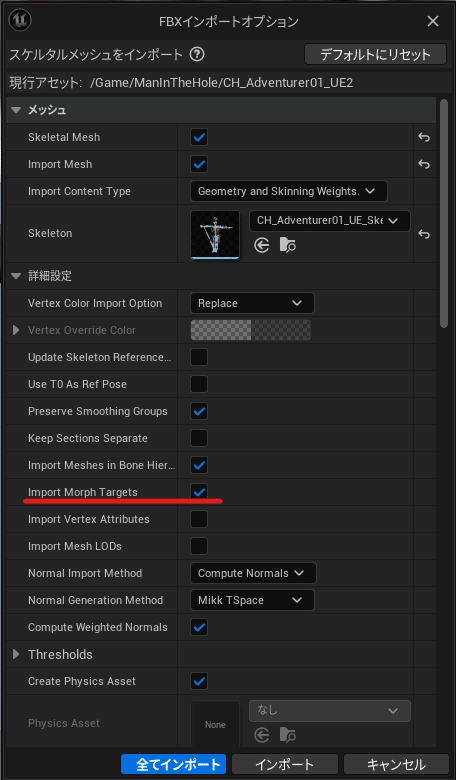Open Import Content Type dropdown

pos(288,191)
